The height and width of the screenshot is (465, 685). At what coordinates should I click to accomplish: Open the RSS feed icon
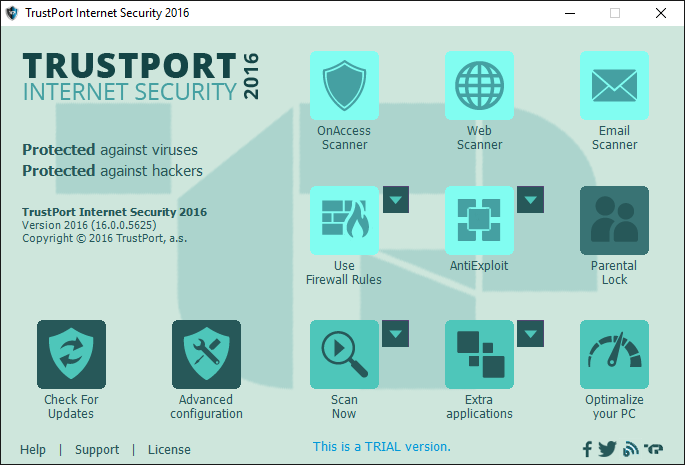point(630,449)
